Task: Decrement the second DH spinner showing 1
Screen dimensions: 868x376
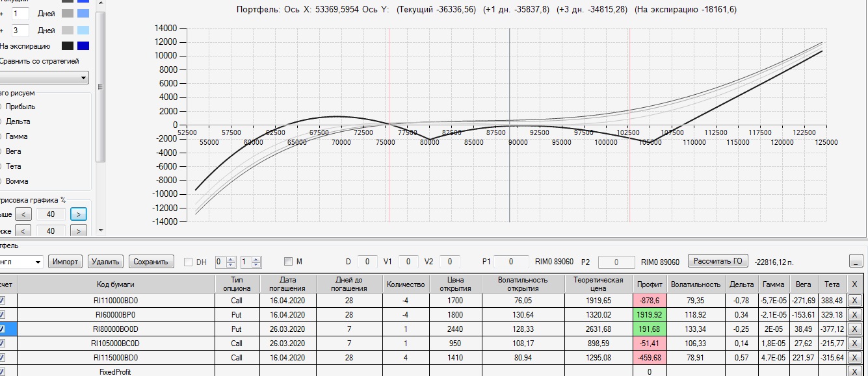Action: point(256,265)
